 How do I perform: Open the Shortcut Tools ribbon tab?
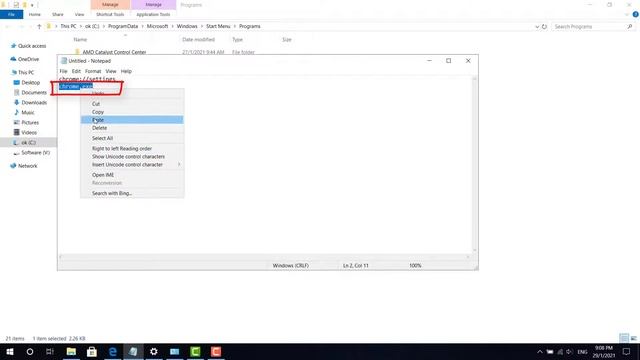click(110, 14)
